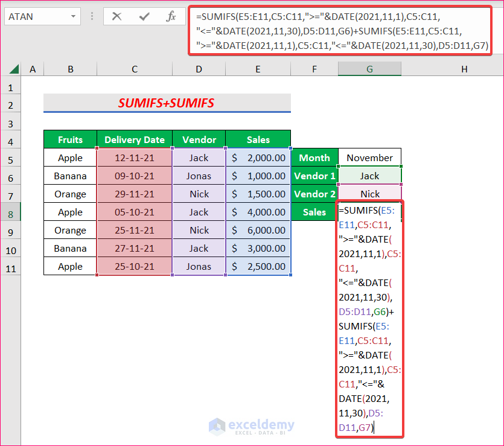504x446 pixels.
Task: Select column B header
Action: click(71, 69)
